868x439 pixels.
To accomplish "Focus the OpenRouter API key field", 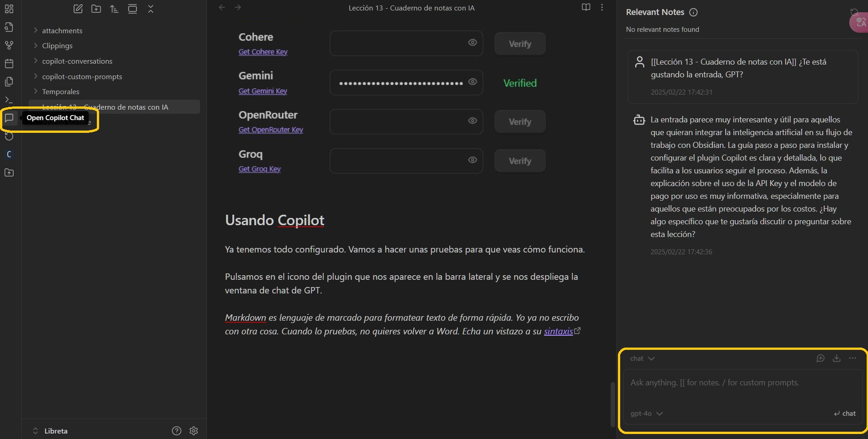I will click(406, 121).
